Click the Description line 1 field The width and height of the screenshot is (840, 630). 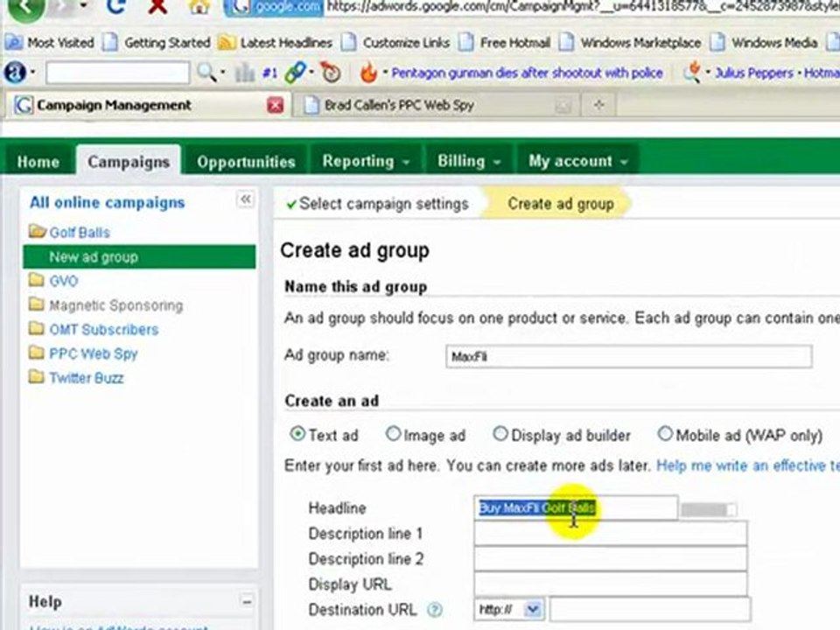[x=610, y=533]
